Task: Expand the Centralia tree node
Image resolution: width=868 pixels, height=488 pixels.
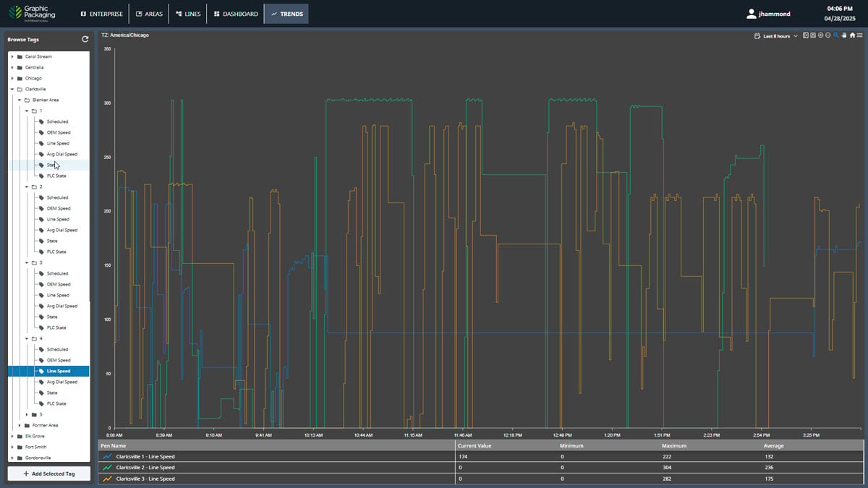Action: [12, 67]
